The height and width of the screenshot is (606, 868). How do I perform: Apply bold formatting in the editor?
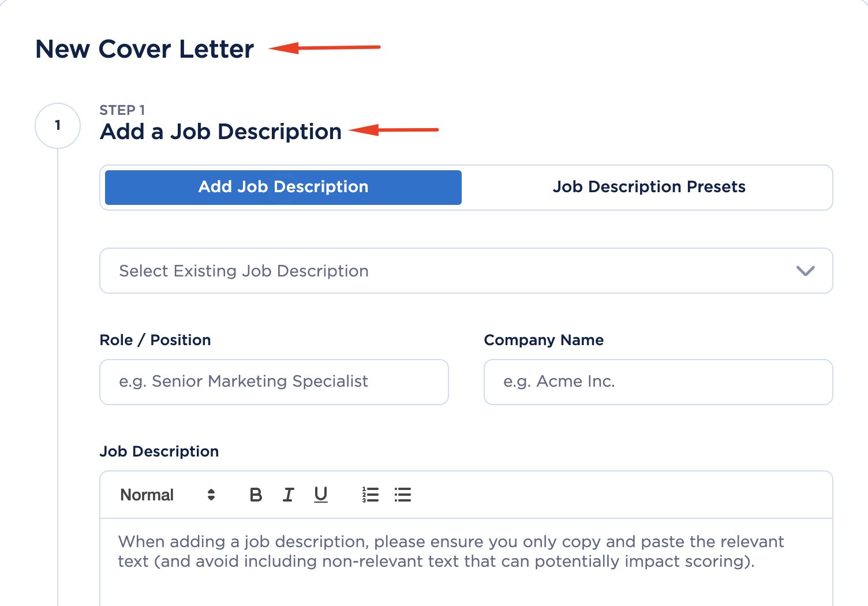coord(255,495)
